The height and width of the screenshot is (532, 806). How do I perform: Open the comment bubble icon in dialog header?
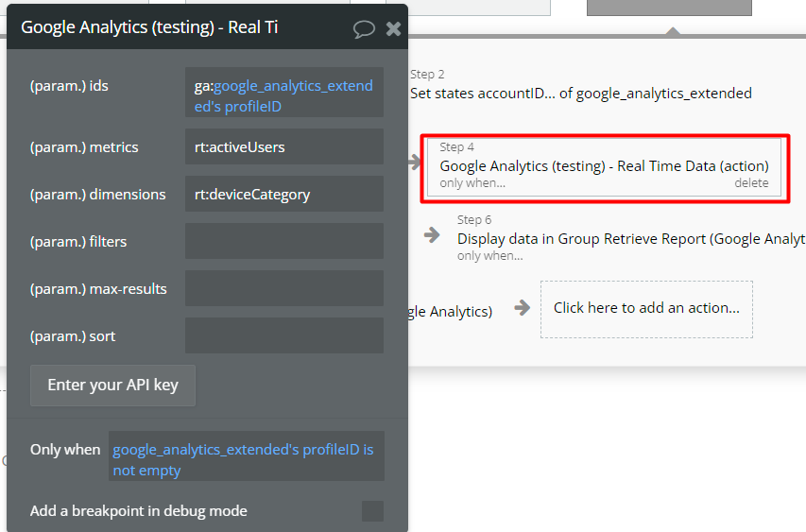[x=364, y=28]
